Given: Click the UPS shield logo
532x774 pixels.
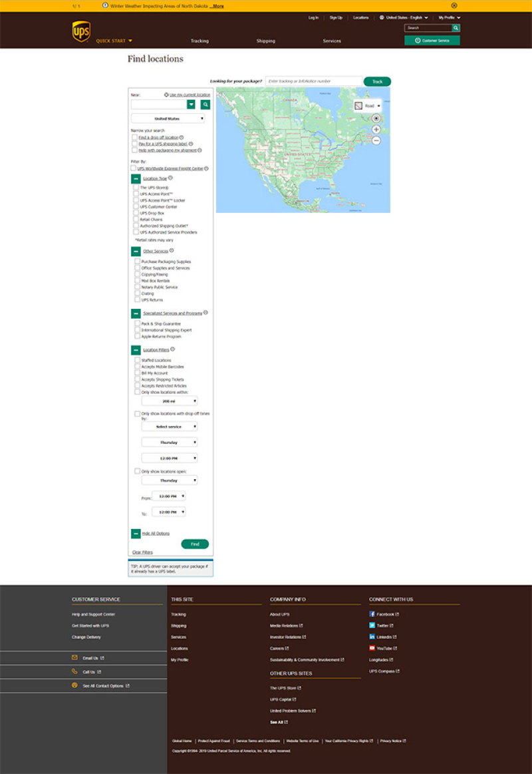Looking at the screenshot, I should 81,31.
